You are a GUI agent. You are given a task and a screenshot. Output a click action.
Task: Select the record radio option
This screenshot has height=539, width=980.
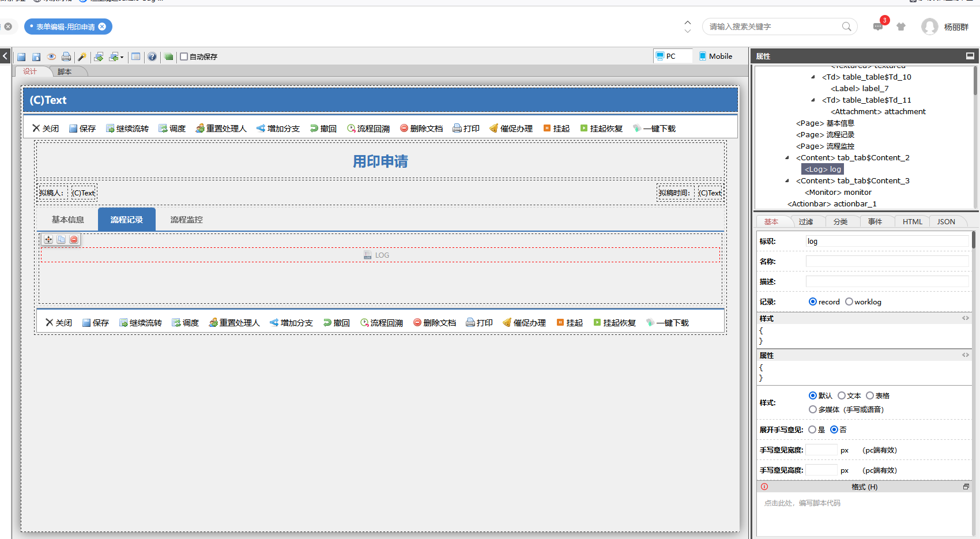pyautogui.click(x=813, y=301)
